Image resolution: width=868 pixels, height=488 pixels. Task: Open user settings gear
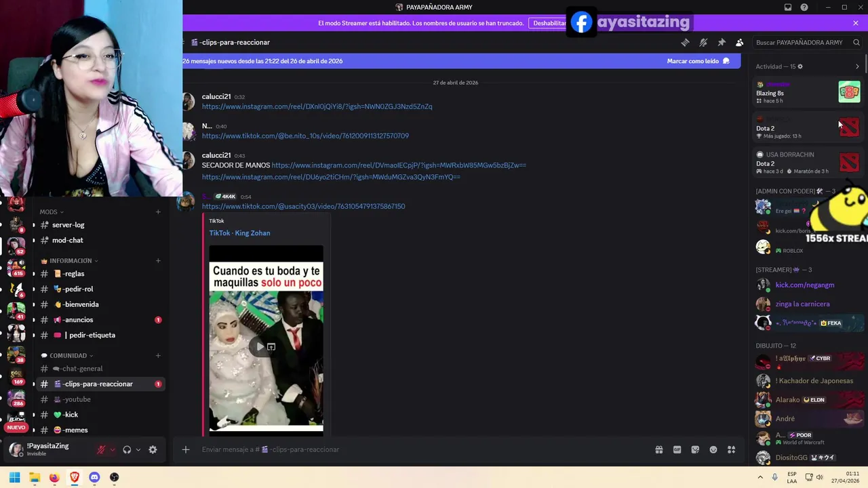[153, 449]
